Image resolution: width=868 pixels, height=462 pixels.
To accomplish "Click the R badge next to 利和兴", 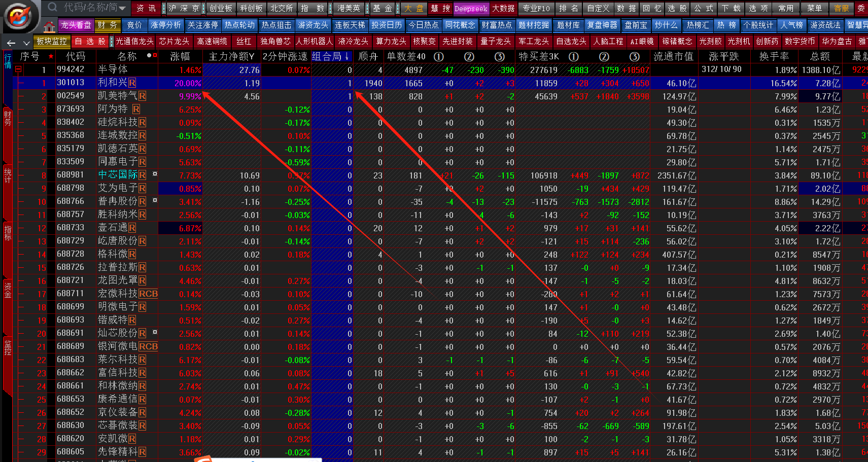I will 132,83.
